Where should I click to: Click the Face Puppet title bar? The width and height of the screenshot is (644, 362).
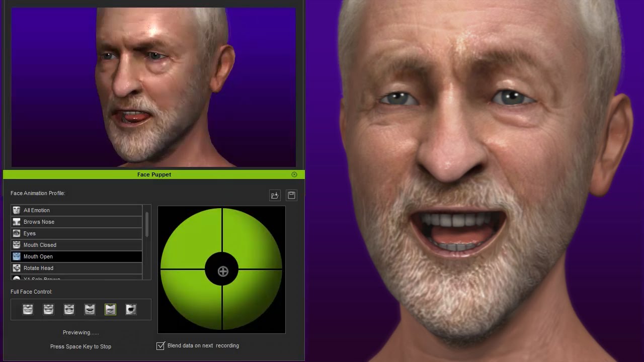[154, 174]
